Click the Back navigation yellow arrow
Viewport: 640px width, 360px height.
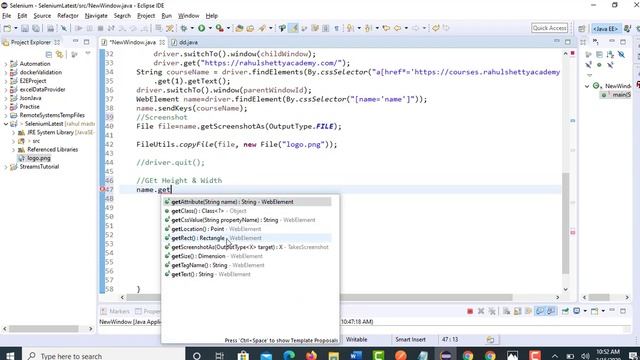point(397,28)
